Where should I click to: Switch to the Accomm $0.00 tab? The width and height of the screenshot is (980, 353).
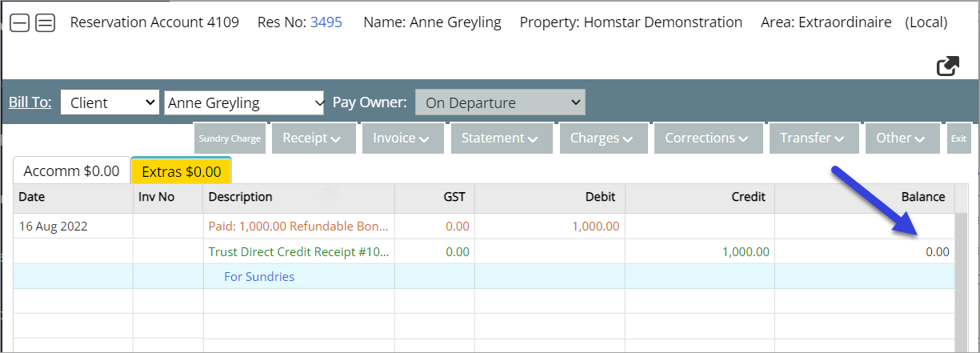pos(71,171)
